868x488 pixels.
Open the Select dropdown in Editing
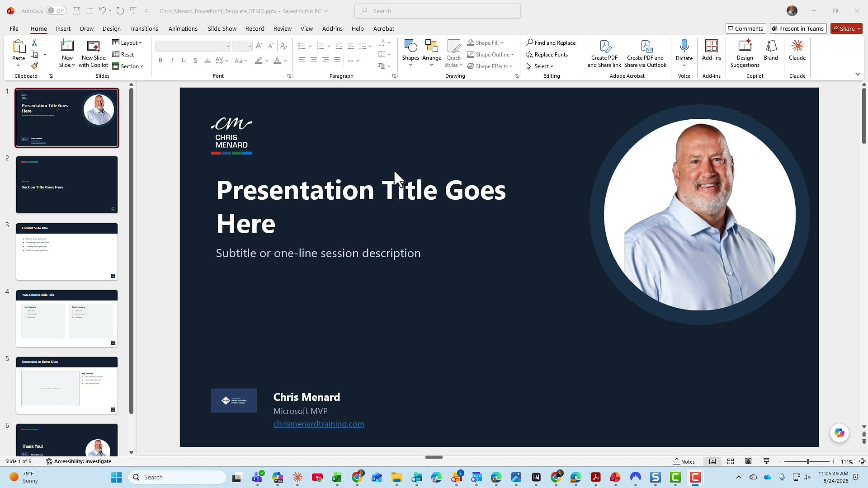pos(540,66)
